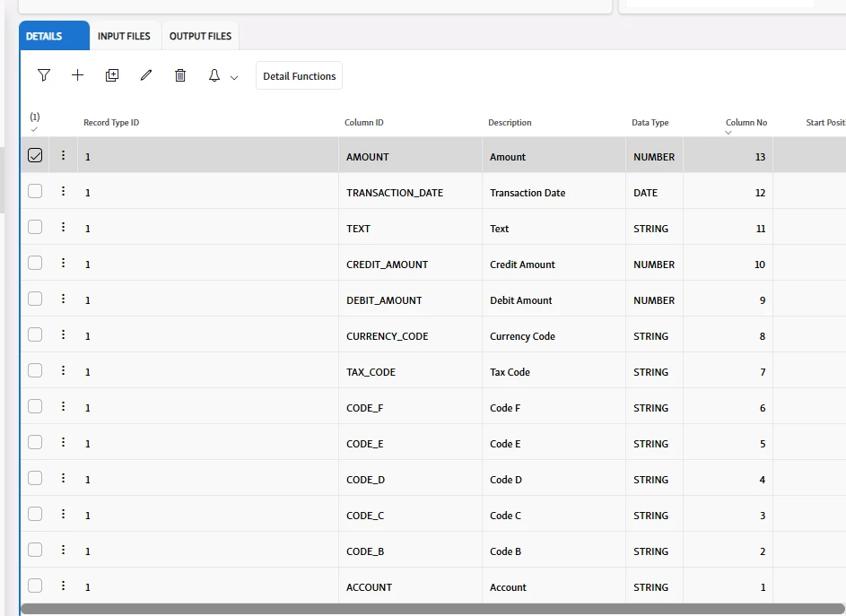The width and height of the screenshot is (846, 616).
Task: Edit the selected record with pencil icon
Action: (x=146, y=75)
